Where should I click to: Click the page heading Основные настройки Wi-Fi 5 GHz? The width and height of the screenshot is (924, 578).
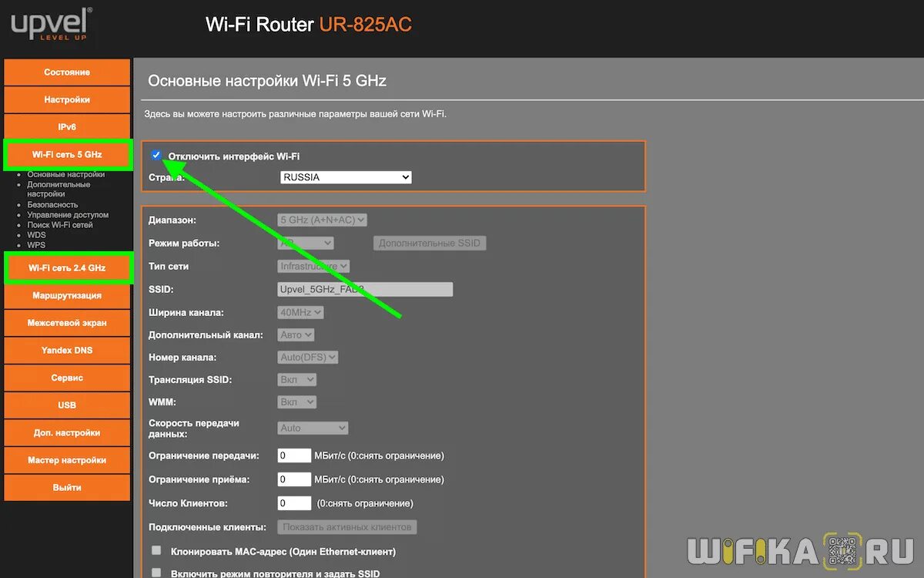pyautogui.click(x=267, y=81)
